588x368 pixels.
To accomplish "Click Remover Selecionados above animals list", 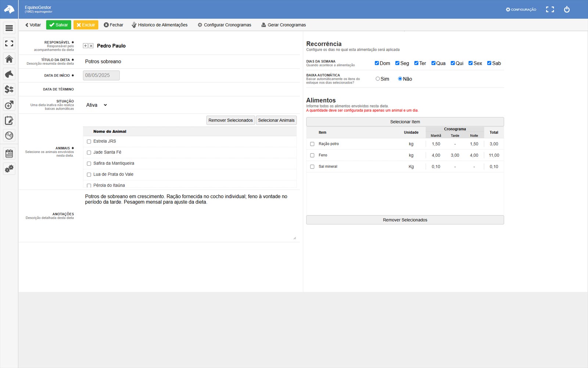I will [x=230, y=120].
